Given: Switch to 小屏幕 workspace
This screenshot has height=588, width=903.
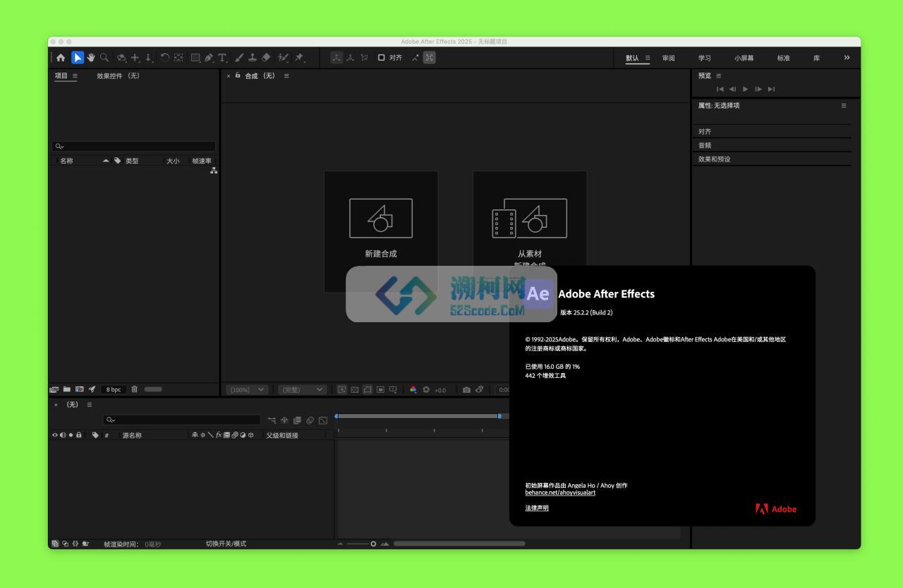Looking at the screenshot, I should point(744,58).
